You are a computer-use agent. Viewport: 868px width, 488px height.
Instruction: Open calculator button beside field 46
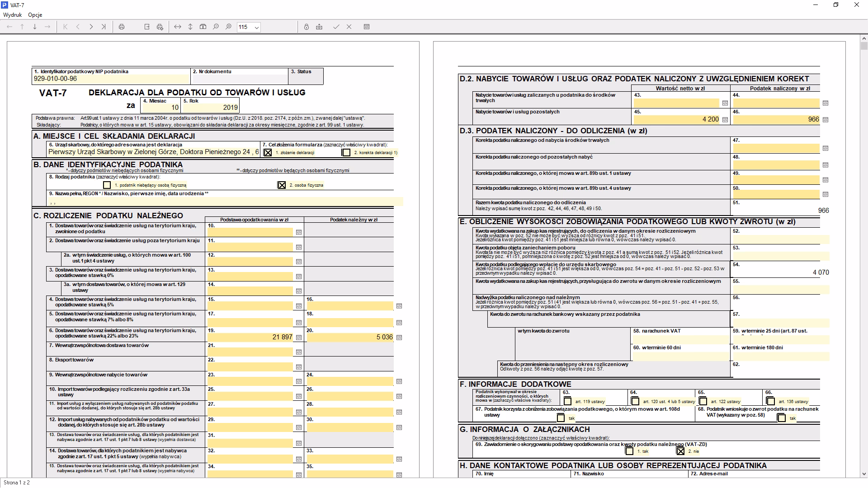pyautogui.click(x=826, y=120)
